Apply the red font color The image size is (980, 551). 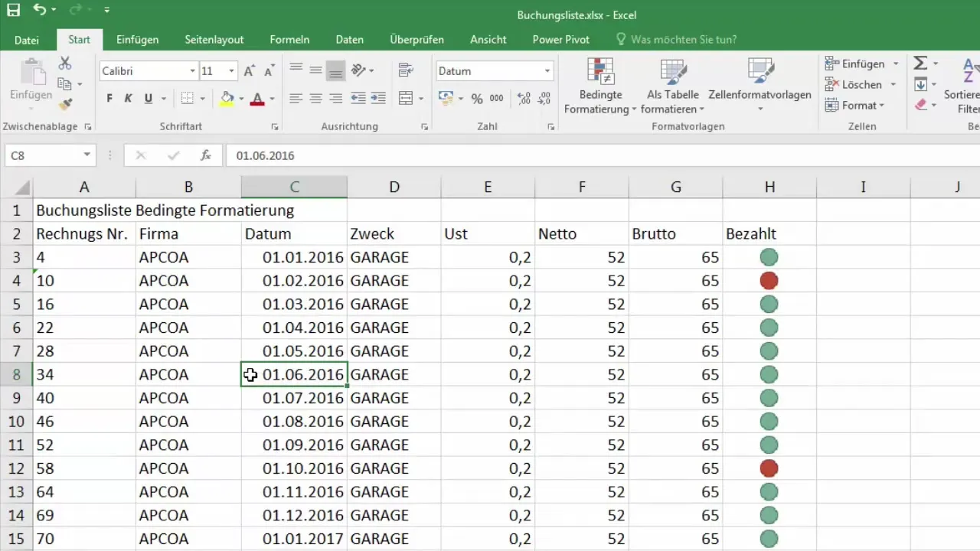coord(257,99)
